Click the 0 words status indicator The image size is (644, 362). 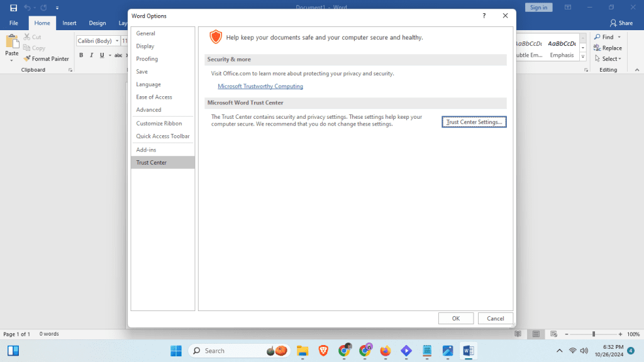49,334
